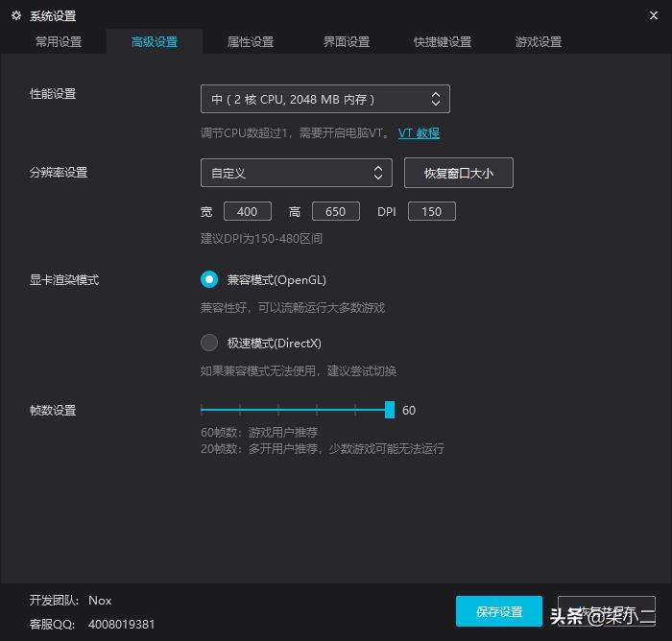Click the 保存设置 button
The width and height of the screenshot is (672, 641).
499,611
